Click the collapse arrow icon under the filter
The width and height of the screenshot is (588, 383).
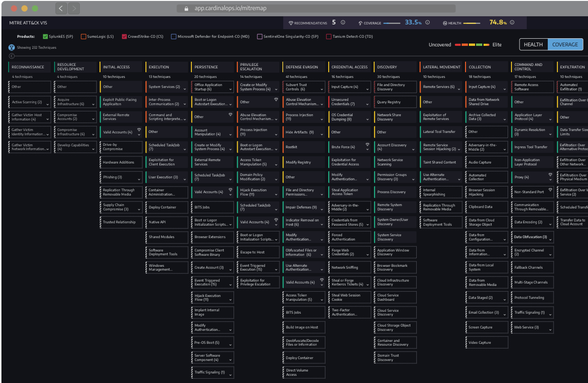point(11,55)
